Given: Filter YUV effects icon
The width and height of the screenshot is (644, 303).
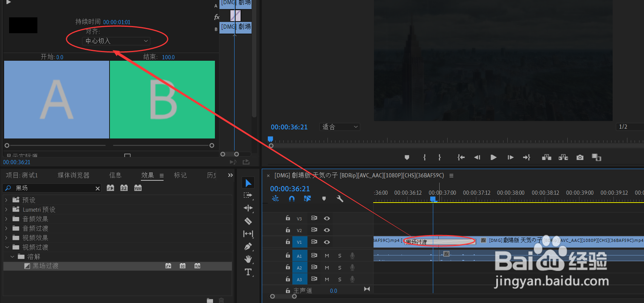Looking at the screenshot, I should [x=138, y=188].
